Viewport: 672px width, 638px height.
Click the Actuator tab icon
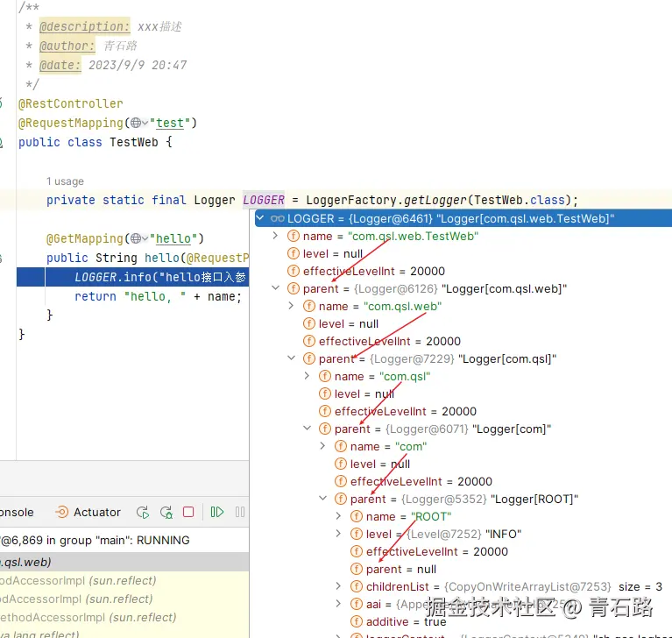pyautogui.click(x=61, y=512)
